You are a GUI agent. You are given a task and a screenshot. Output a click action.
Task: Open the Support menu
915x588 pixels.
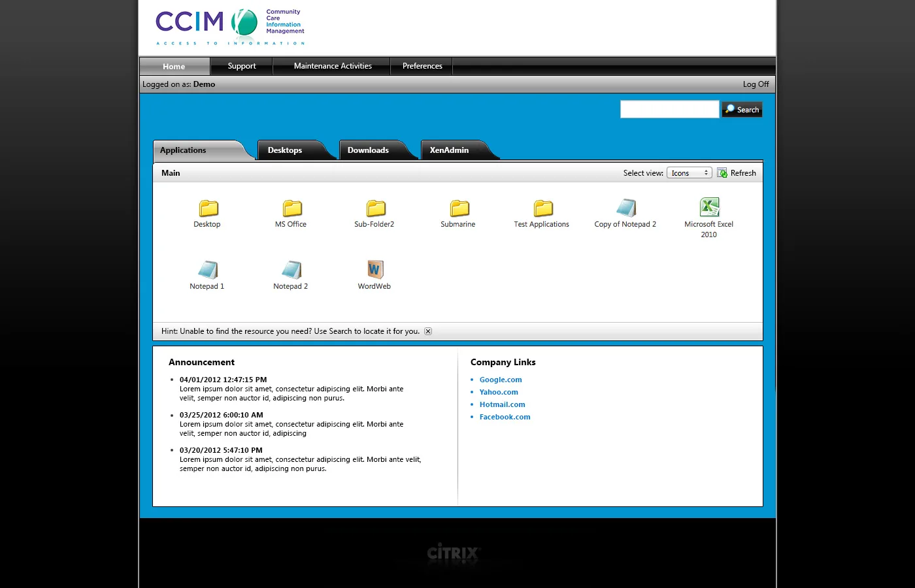point(242,66)
